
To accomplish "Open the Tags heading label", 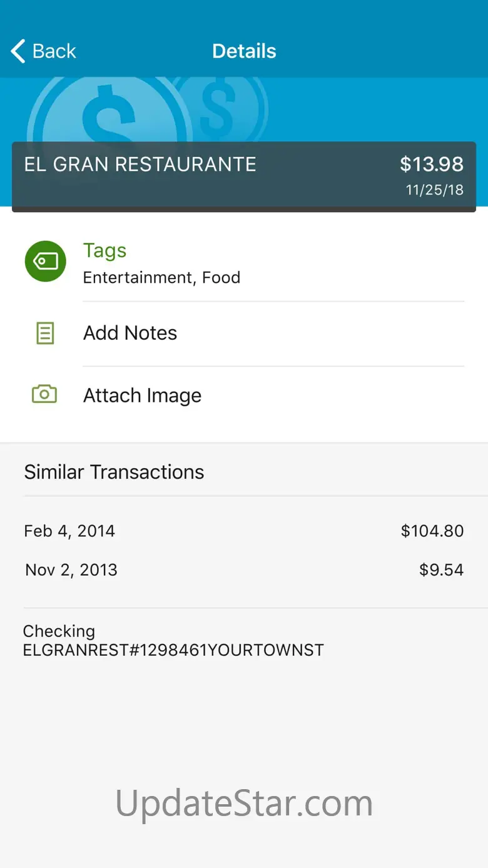I will click(104, 250).
